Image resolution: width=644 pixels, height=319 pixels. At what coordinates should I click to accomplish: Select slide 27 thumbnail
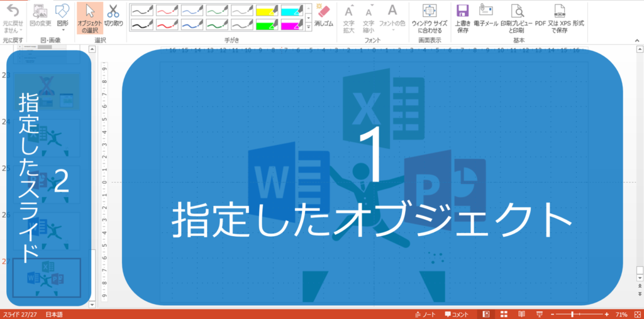tap(47, 277)
